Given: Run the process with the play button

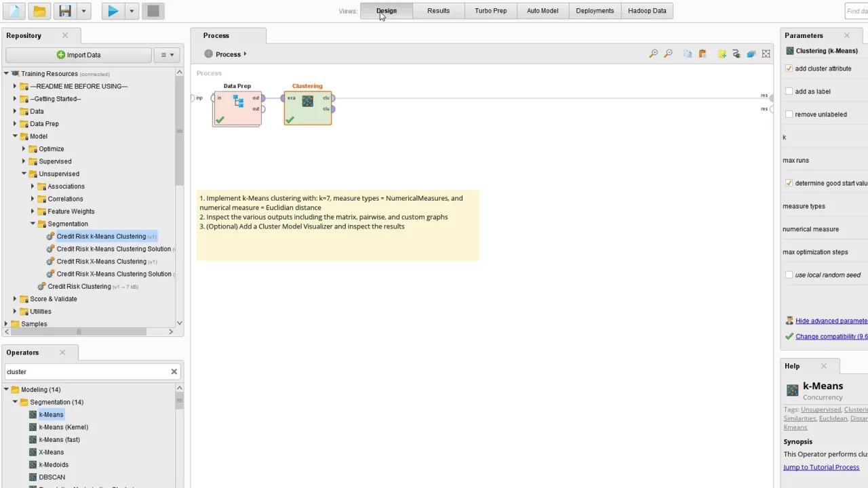Looking at the screenshot, I should [113, 11].
